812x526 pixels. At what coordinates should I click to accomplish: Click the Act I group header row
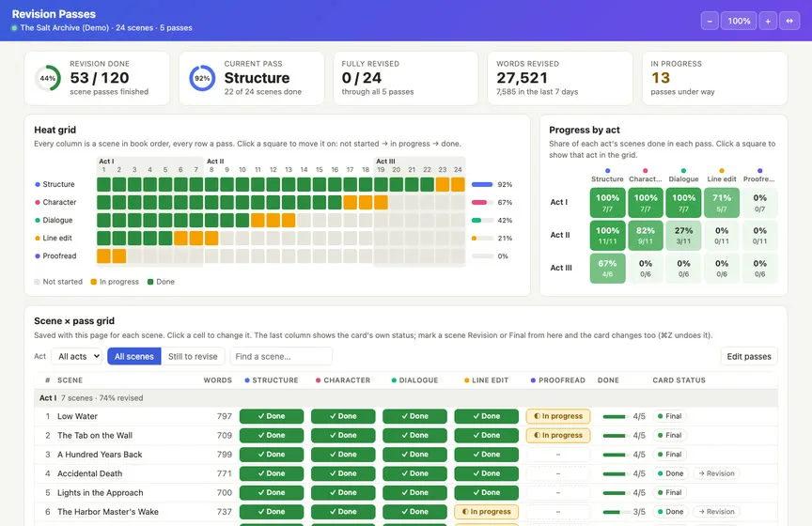[x=406, y=397]
